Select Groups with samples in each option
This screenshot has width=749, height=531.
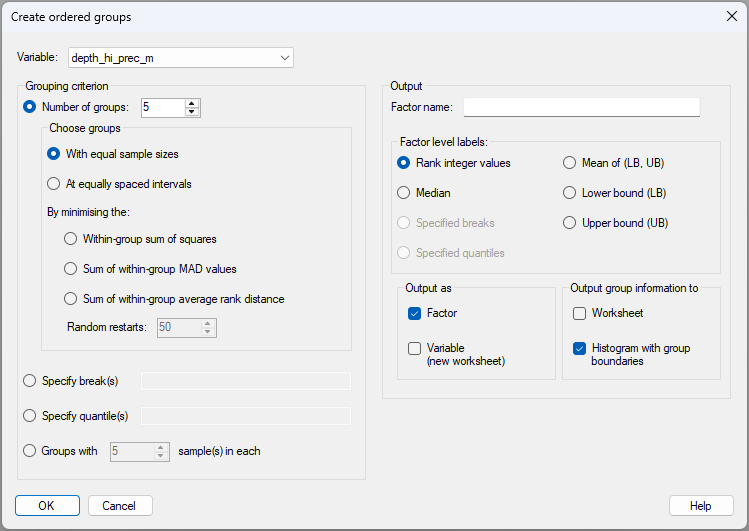[29, 451]
